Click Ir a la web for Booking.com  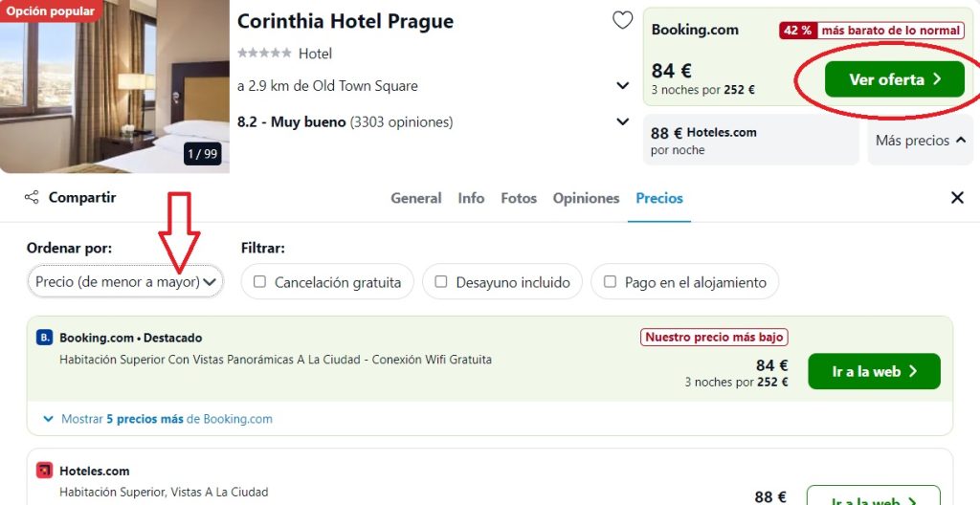[874, 371]
